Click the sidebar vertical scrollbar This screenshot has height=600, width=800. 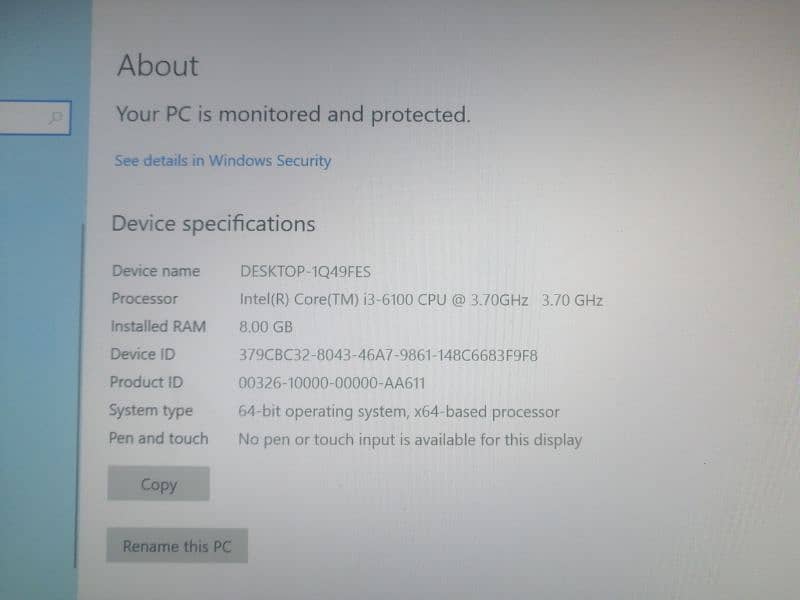[79, 395]
